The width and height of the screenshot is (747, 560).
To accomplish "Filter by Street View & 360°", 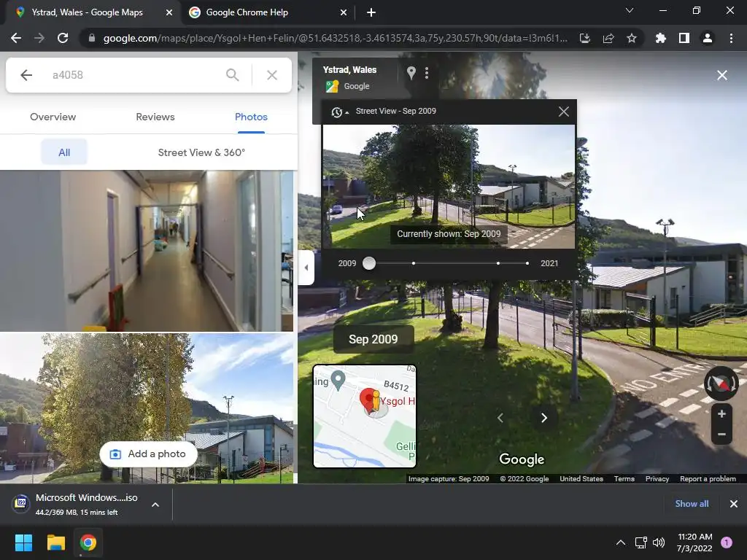I will point(201,152).
